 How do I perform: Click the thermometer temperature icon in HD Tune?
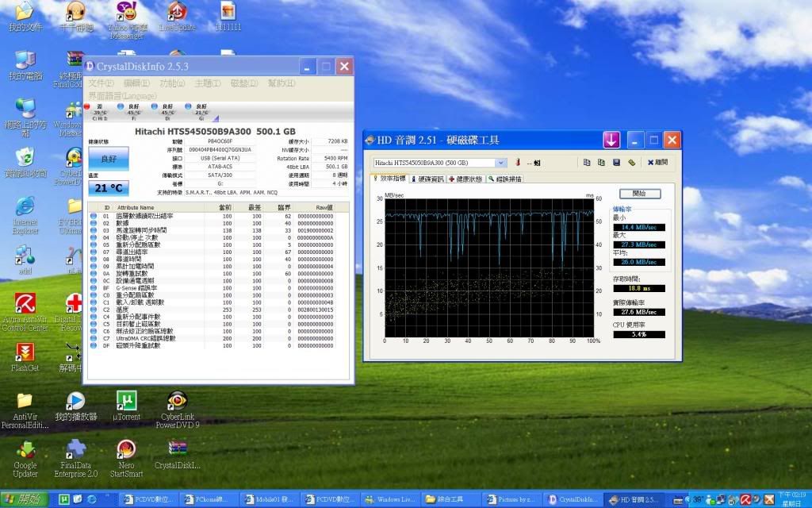pyautogui.click(x=517, y=163)
